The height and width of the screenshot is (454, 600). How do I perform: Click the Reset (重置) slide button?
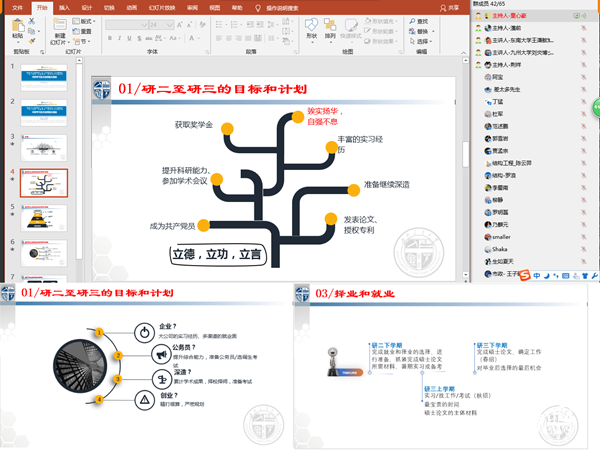[x=86, y=31]
